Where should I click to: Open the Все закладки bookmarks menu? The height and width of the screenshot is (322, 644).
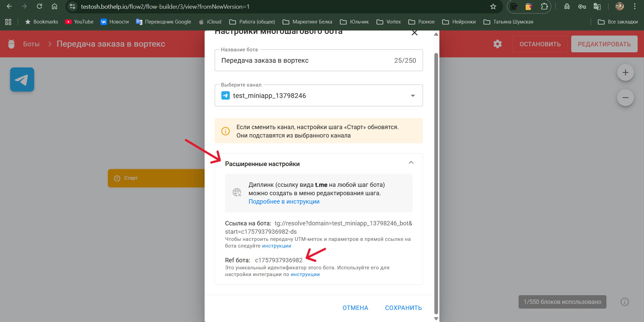click(618, 21)
